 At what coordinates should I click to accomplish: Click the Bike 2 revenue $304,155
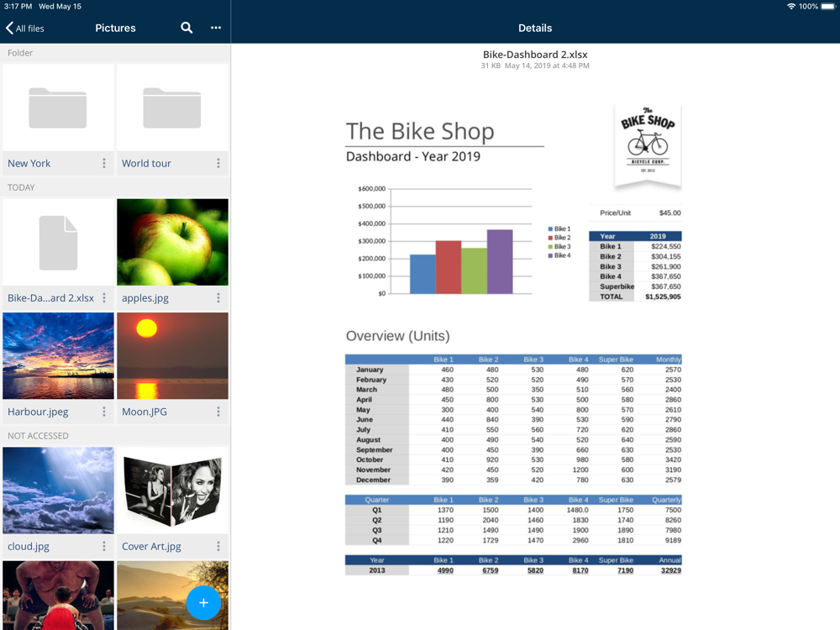[x=666, y=256]
